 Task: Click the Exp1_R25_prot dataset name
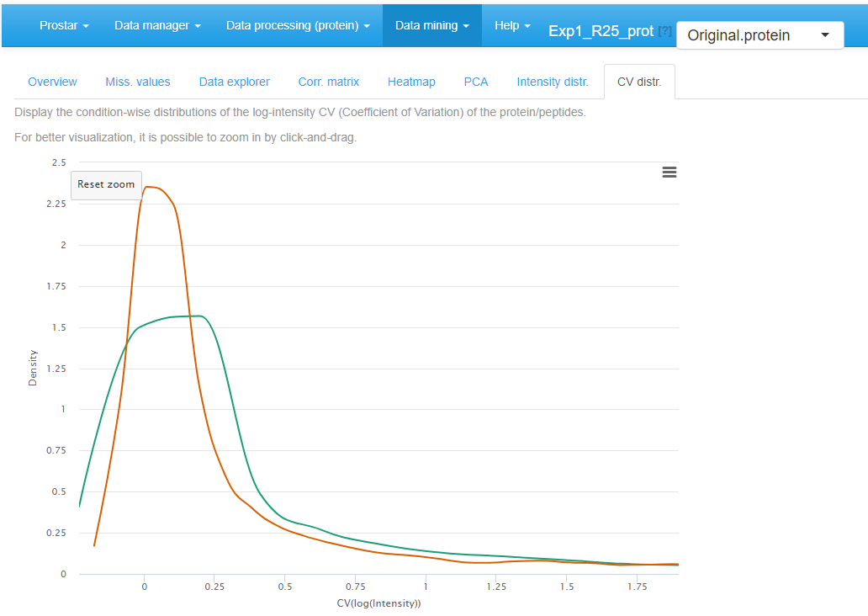pos(599,30)
